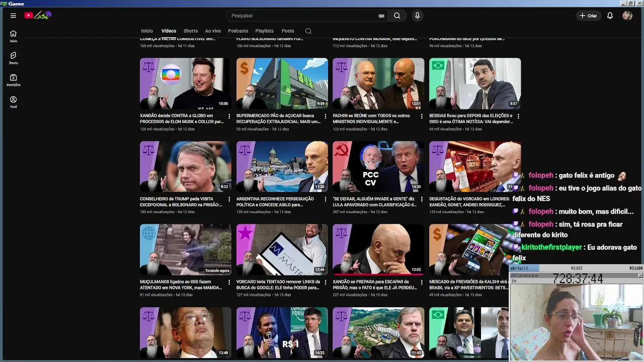Screen dimensions: 644x362
Task: Go to YouTube home via logo
Action: pyautogui.click(x=38, y=16)
